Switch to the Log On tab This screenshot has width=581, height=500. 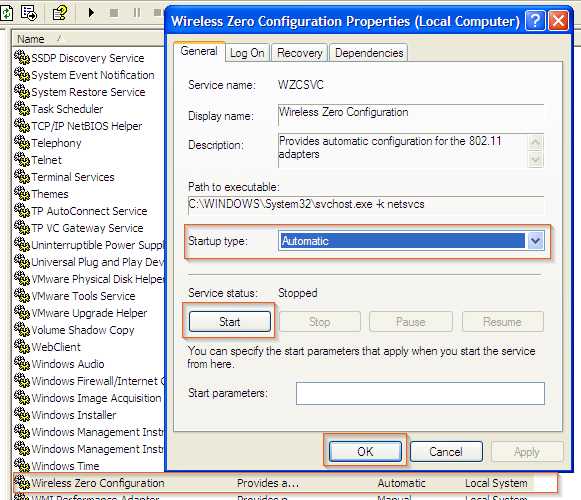coord(247,53)
